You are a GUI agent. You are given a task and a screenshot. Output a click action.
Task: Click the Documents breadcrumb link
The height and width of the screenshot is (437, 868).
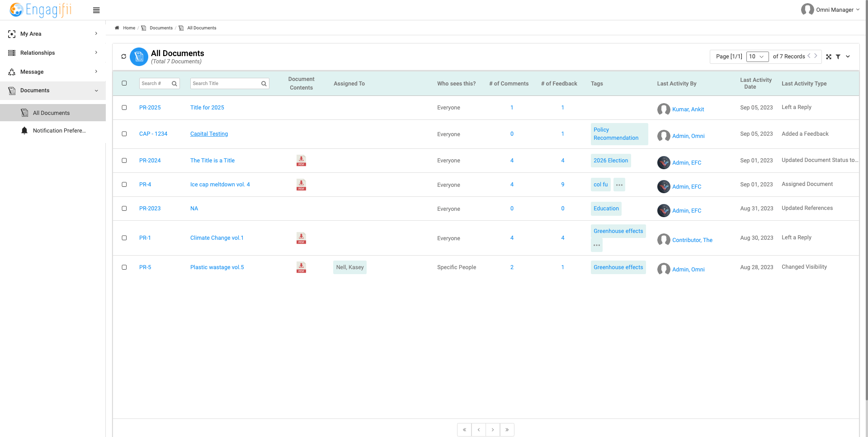tap(161, 28)
